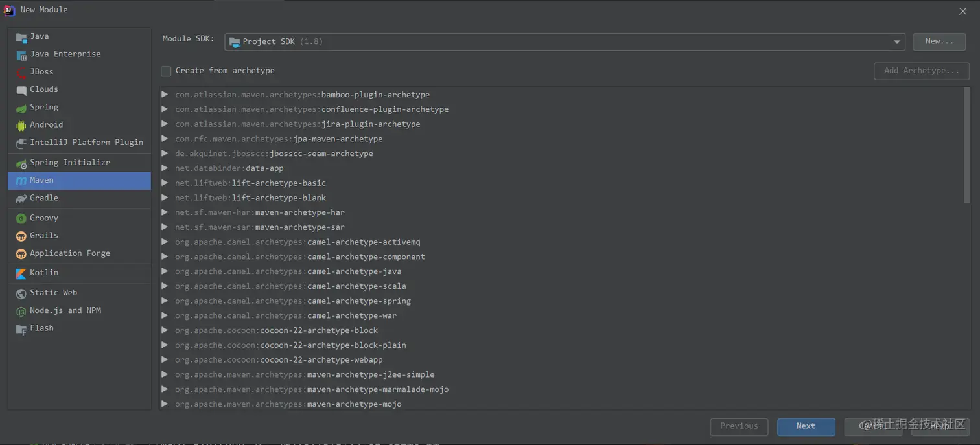Click the IntelliJ logo in title bar
This screenshot has width=980, height=445.
10,10
